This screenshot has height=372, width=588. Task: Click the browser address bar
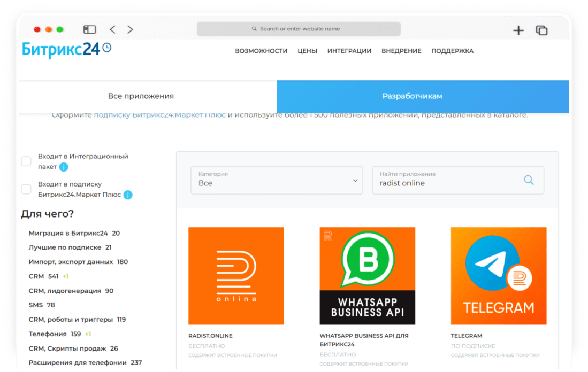[x=299, y=29]
